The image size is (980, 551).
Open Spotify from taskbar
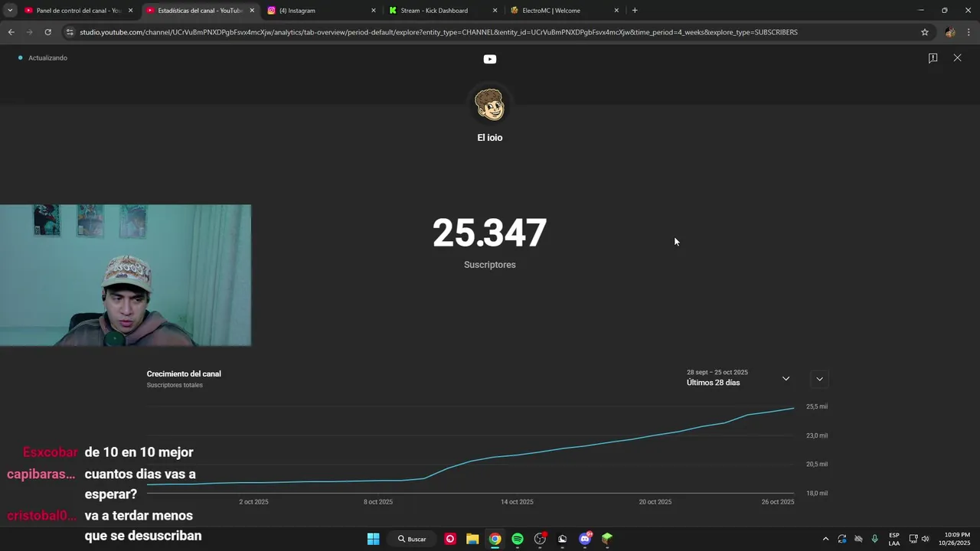518,539
